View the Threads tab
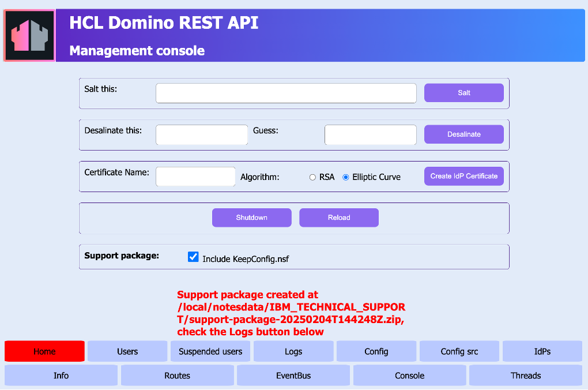 pos(526,376)
